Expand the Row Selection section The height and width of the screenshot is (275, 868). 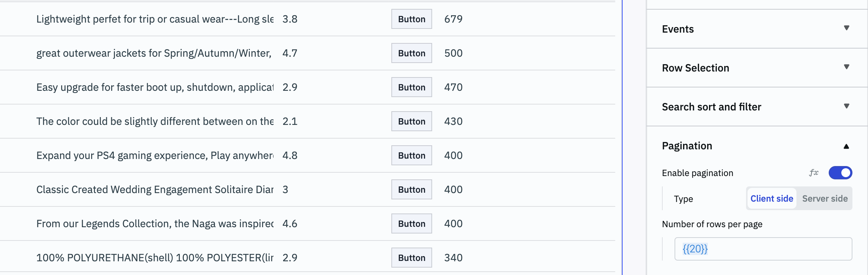click(x=846, y=67)
